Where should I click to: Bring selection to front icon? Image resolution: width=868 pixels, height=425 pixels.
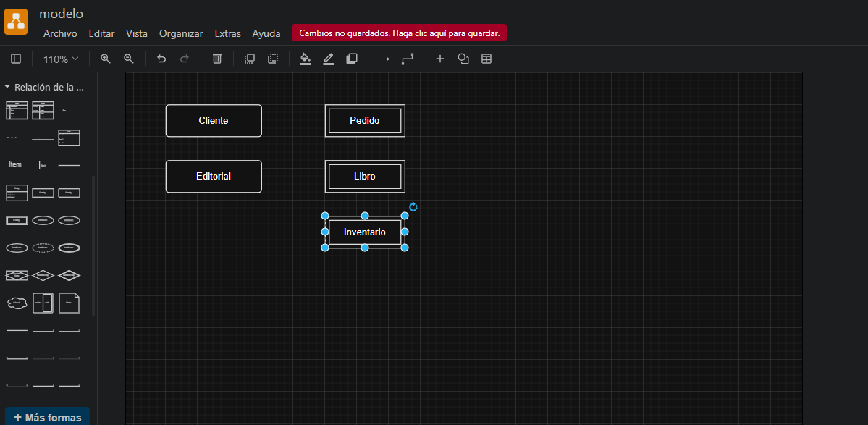point(250,59)
